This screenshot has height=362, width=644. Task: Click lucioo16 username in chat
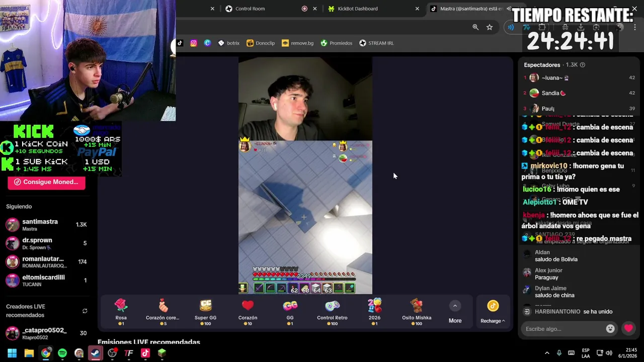[537, 189]
